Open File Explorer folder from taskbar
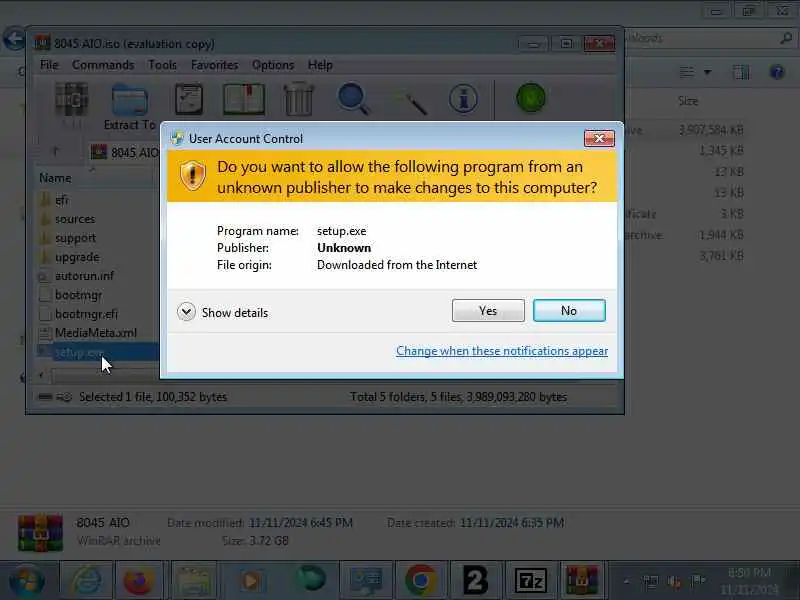The height and width of the screenshot is (600, 800). pos(194,581)
